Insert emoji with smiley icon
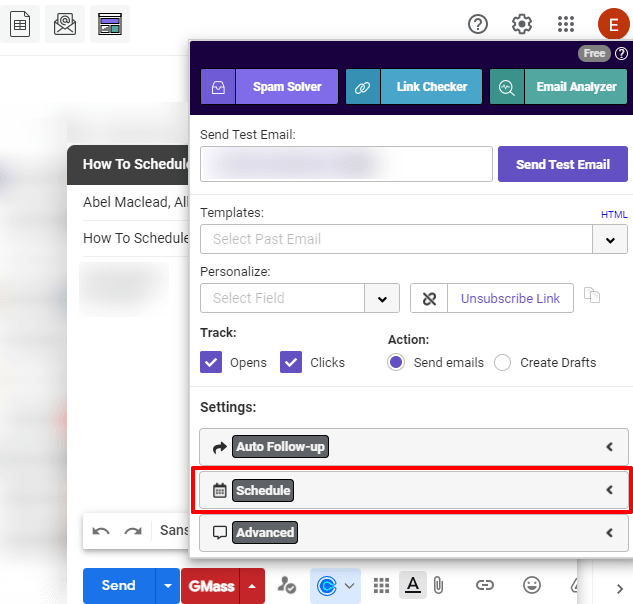Viewport: 633px width, 604px height. (532, 585)
